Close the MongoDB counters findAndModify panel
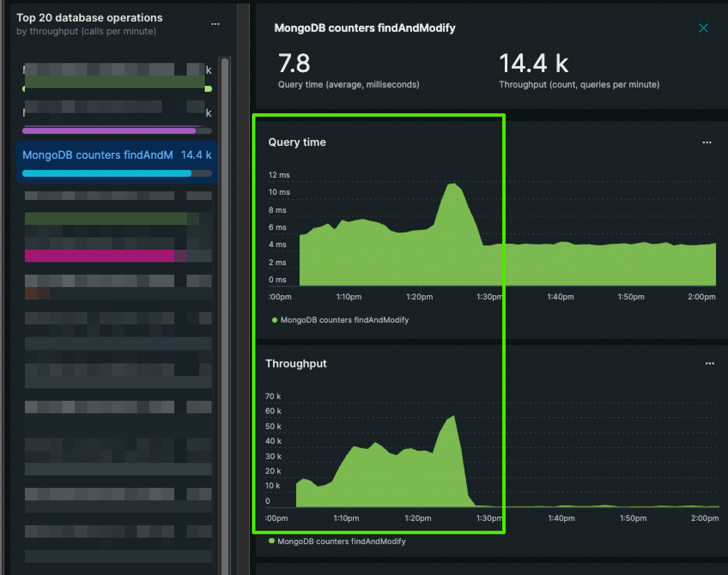 coord(703,28)
